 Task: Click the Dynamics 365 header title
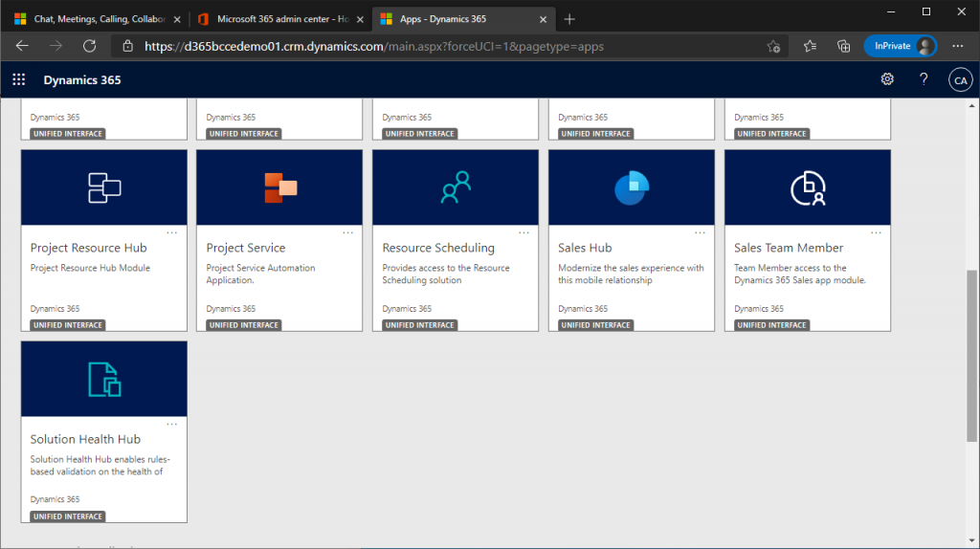82,80
